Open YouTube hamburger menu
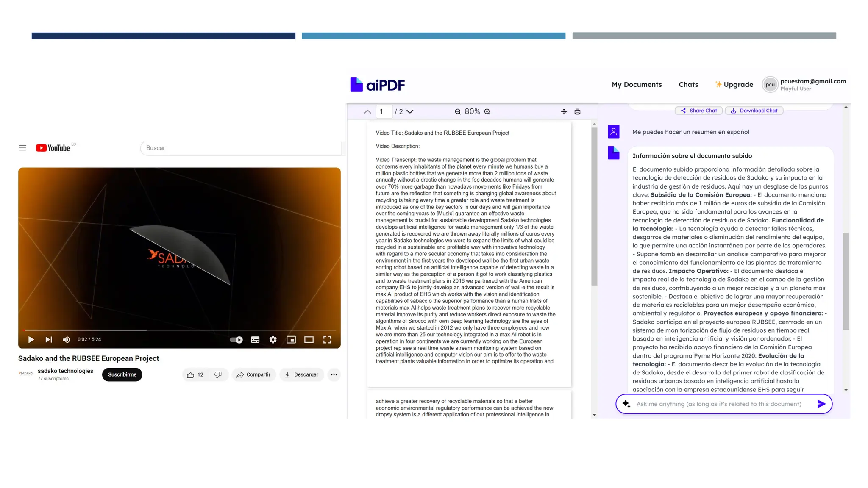 point(22,148)
